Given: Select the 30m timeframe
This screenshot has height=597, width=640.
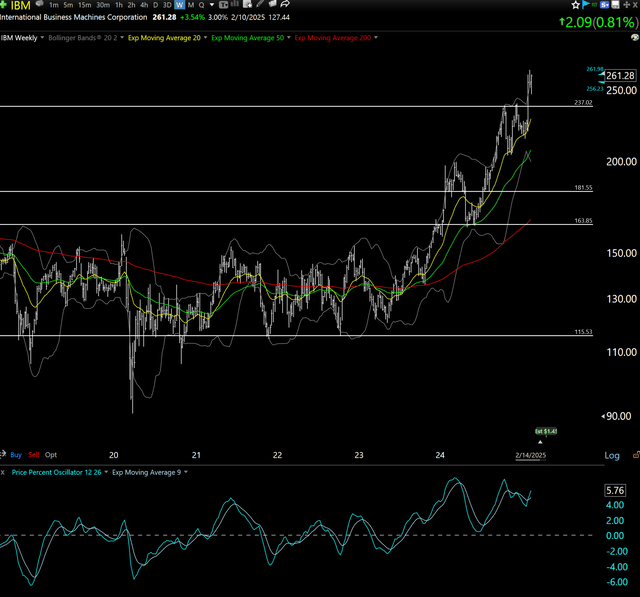Looking at the screenshot, I should [103, 5].
